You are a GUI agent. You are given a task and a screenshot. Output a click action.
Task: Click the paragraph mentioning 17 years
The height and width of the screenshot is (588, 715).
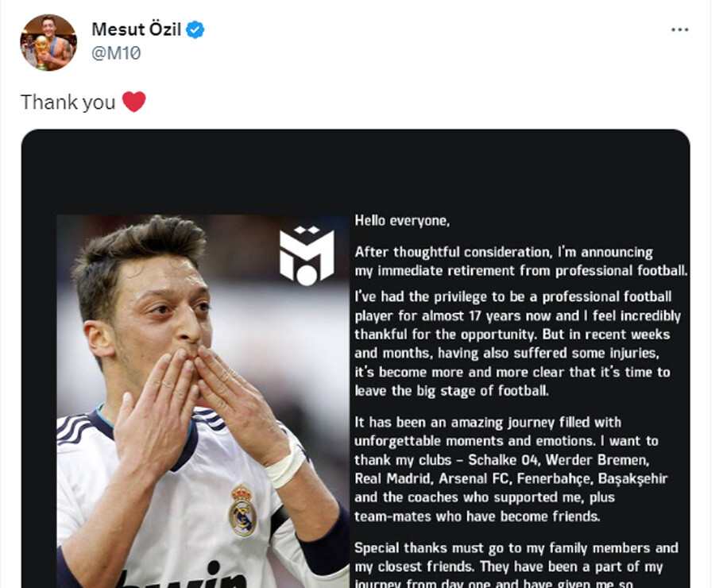tap(518, 343)
